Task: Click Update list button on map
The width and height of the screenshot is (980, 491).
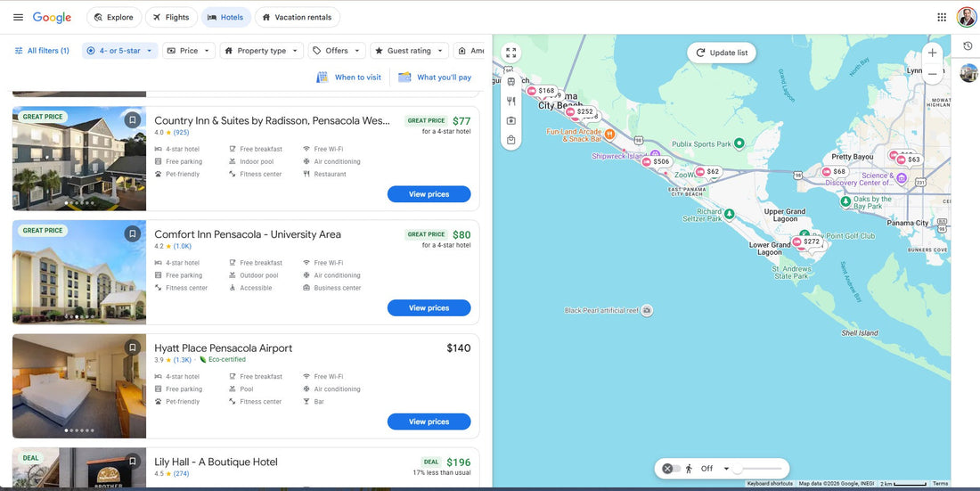Action: coord(722,53)
